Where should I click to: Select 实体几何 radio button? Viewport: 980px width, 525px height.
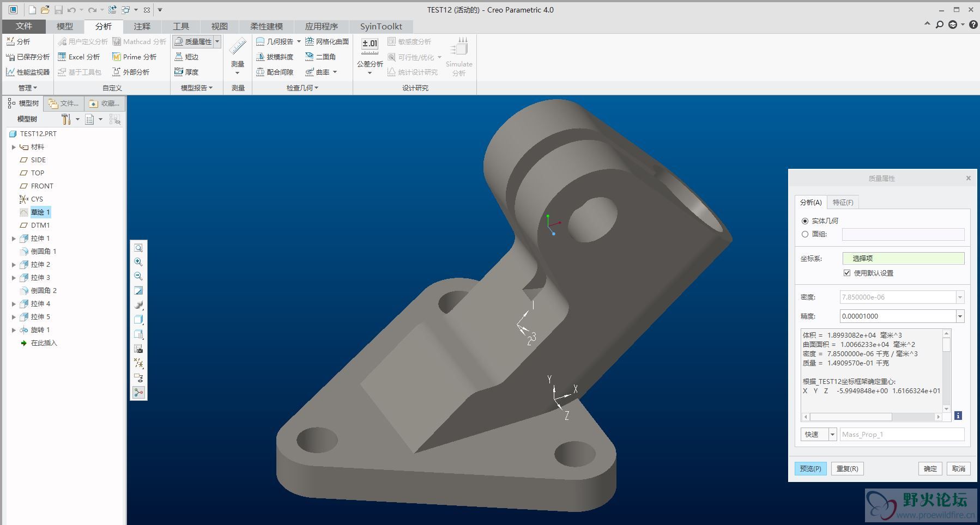click(805, 221)
